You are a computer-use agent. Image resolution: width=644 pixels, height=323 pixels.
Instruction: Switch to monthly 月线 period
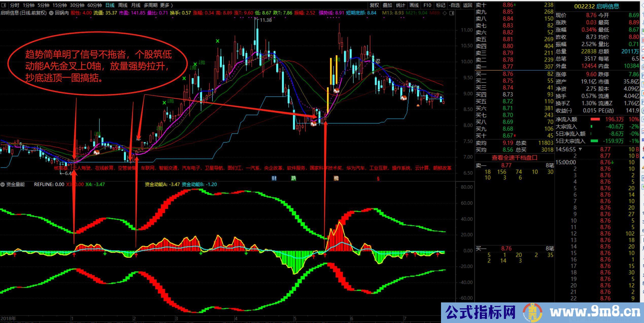tap(136, 5)
